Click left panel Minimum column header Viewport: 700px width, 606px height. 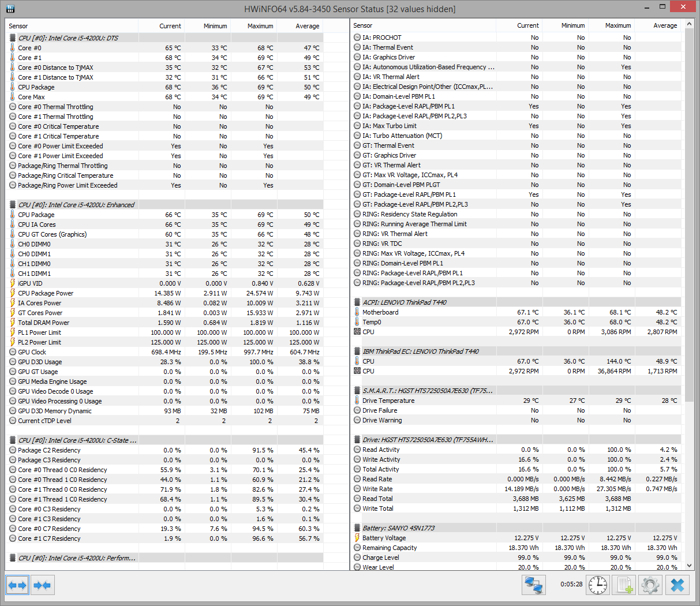208,26
